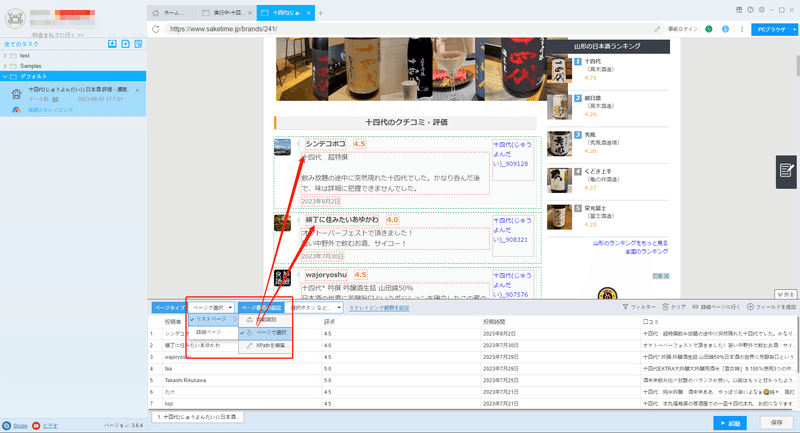Click the user avatar crab icon
Viewport: 800px width, 433px height.
tap(15, 19)
